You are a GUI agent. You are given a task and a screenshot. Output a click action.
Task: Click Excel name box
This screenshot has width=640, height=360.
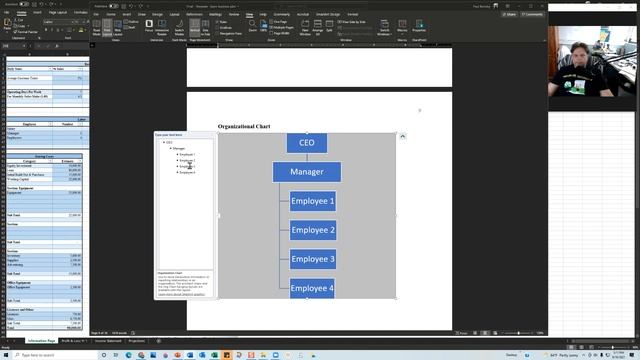[13, 46]
